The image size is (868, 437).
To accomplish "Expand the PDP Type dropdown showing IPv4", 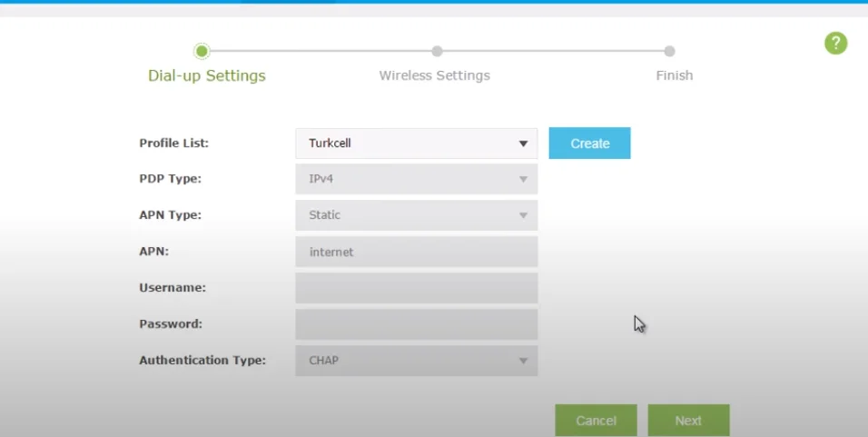I will pyautogui.click(x=416, y=179).
